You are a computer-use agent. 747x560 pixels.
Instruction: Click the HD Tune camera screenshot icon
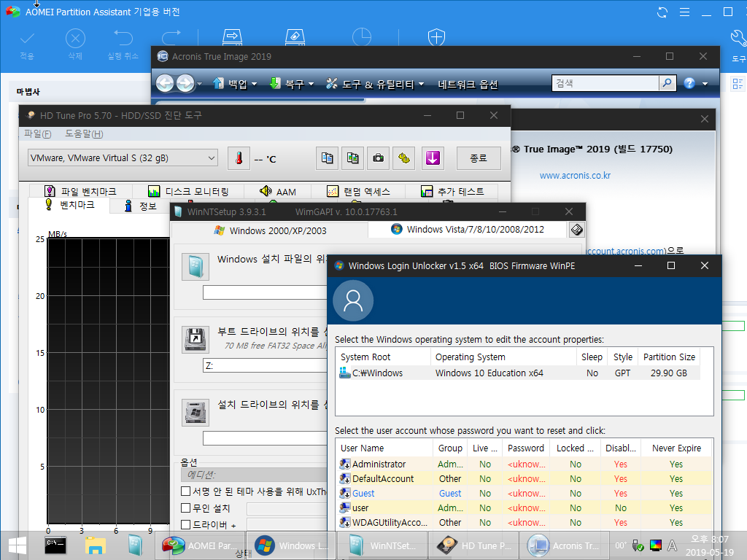[x=379, y=158]
